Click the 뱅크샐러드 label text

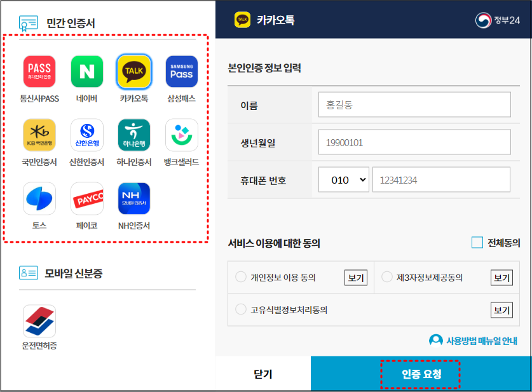click(x=182, y=162)
